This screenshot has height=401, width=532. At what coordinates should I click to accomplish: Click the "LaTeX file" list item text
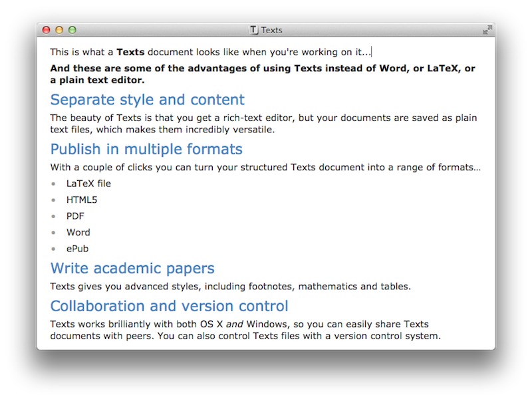pos(88,184)
